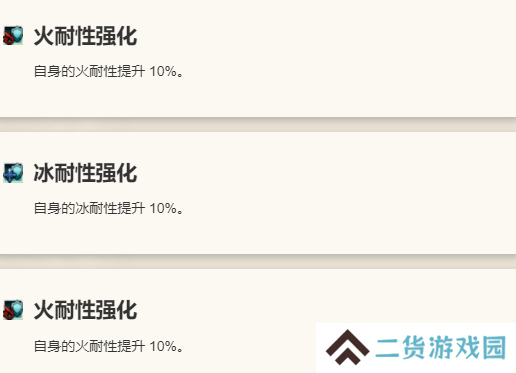516x373 pixels.
Task: Click the double chevron watermark logo
Action: (x=347, y=347)
